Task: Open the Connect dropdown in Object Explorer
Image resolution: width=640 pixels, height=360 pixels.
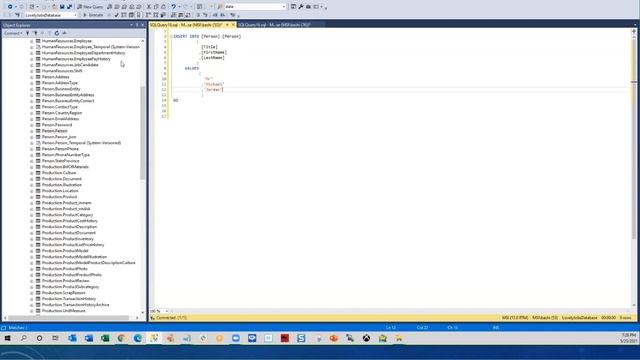Action: tap(13, 33)
